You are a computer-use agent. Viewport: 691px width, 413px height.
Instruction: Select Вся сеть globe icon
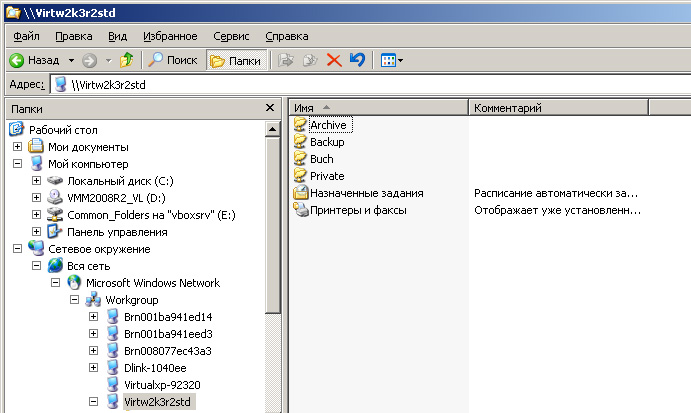coord(56,266)
